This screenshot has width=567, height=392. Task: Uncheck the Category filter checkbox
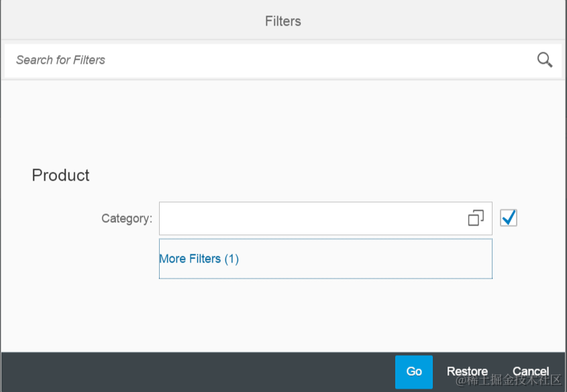pos(509,217)
